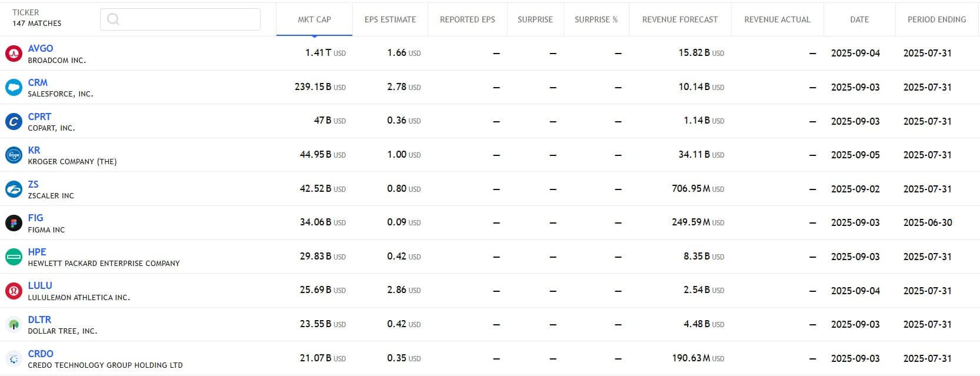Click the Hewlett Packard Enterprise logo icon
The width and height of the screenshot is (980, 376).
click(x=14, y=257)
